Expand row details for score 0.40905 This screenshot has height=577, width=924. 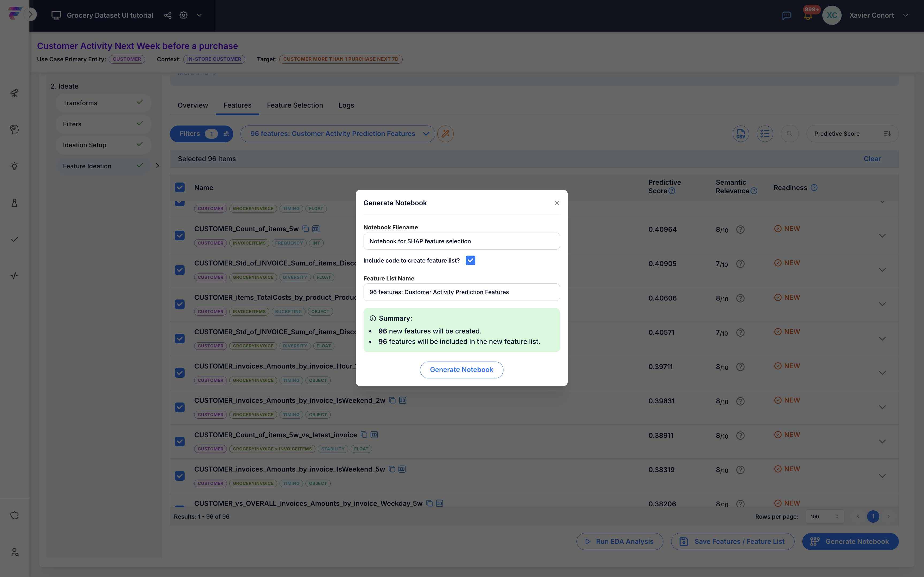tap(882, 270)
